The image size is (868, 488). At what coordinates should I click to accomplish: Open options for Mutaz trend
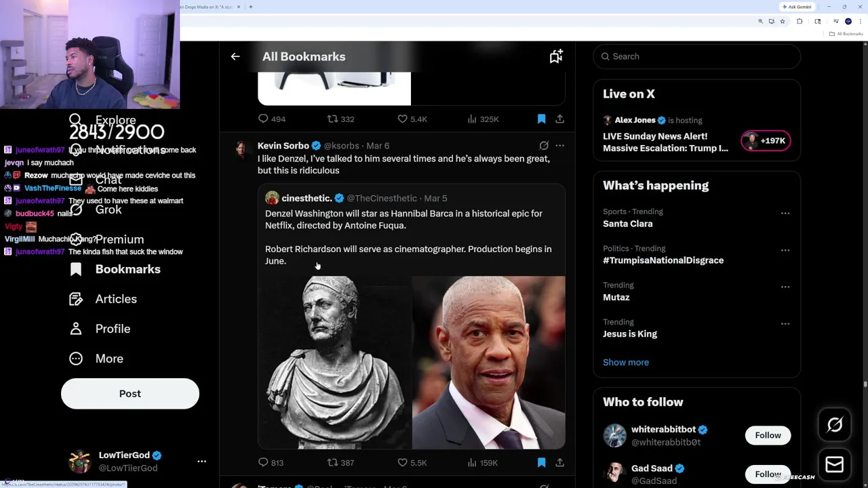coord(785,287)
